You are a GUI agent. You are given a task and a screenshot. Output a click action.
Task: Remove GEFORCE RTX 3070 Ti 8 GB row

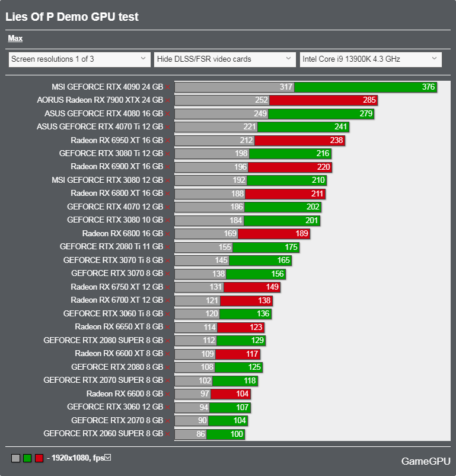click(167, 261)
